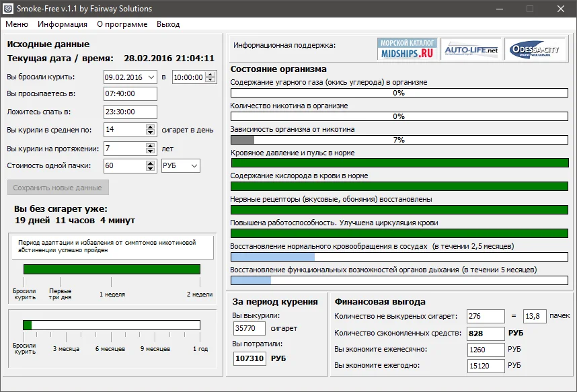577x392 pixels.
Task: Click the one-year progress timeline bar
Action: tap(112, 325)
